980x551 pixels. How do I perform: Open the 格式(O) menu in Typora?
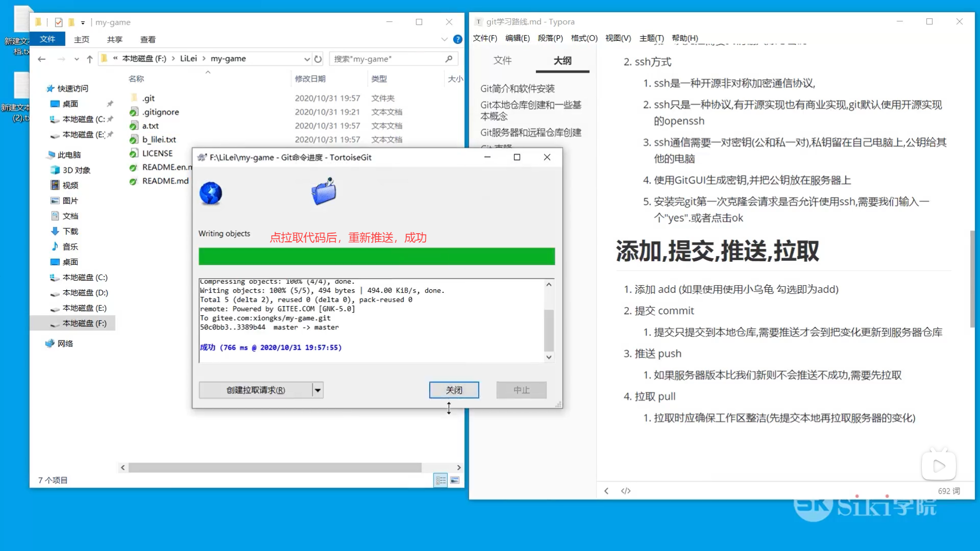[x=584, y=38]
